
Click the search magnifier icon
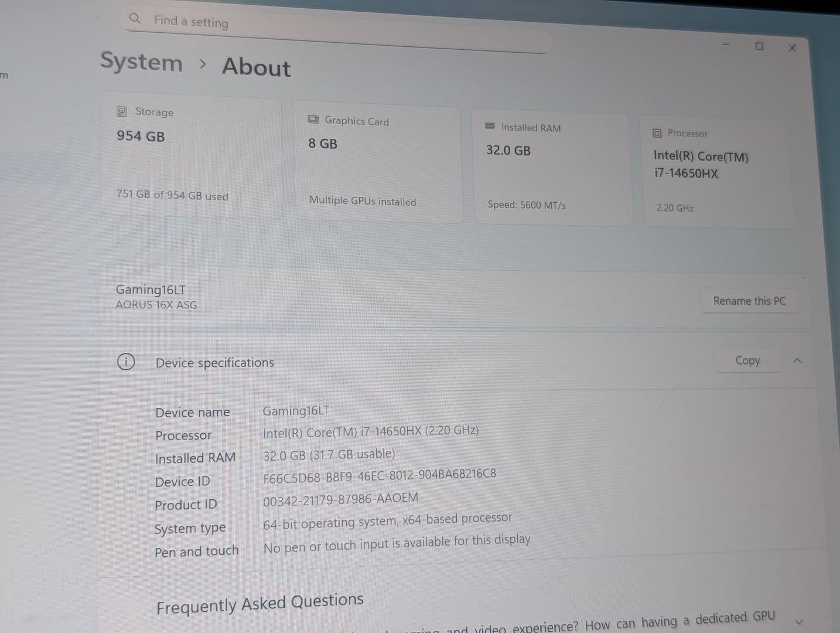(135, 18)
